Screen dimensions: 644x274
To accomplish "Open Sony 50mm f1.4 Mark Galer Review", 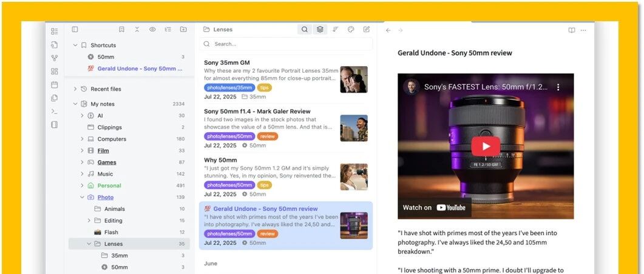I will click(257, 112).
